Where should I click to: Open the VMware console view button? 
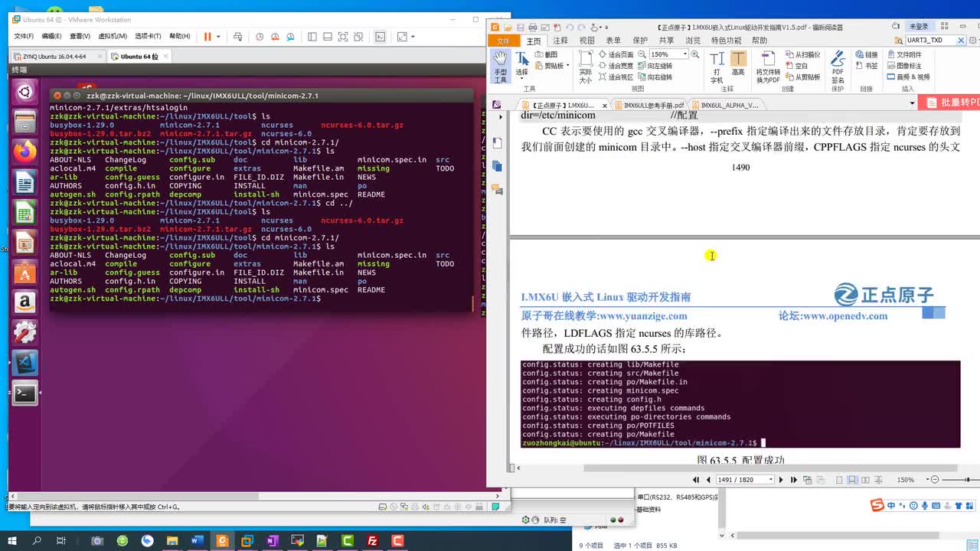click(380, 36)
